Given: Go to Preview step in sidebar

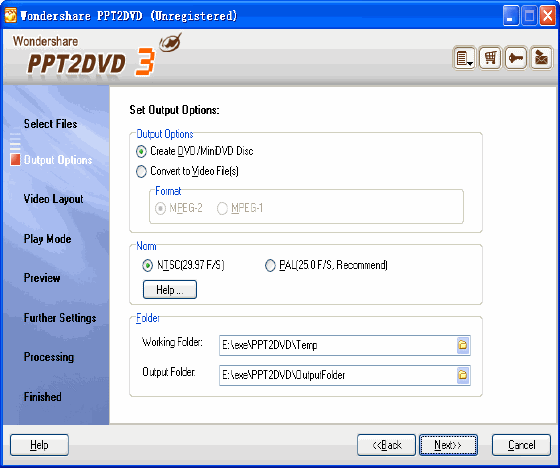Looking at the screenshot, I should click(42, 278).
